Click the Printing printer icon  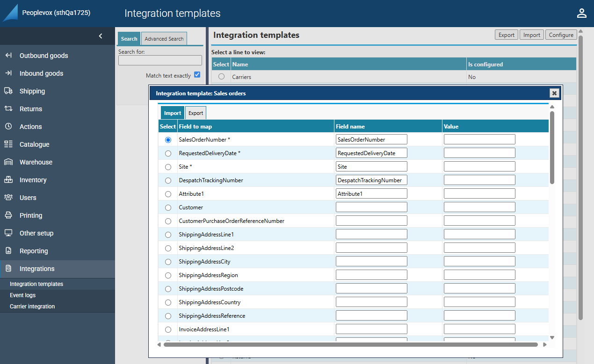(x=8, y=215)
